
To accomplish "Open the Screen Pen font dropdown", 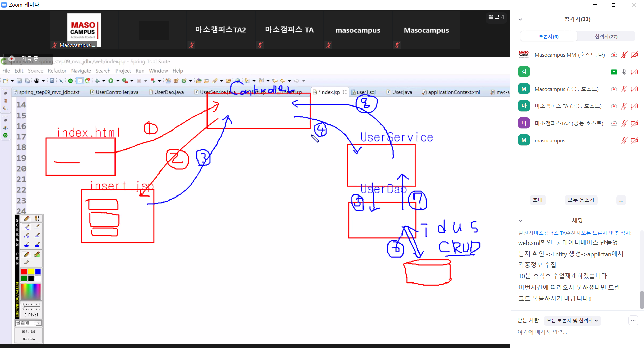I will click(38, 323).
